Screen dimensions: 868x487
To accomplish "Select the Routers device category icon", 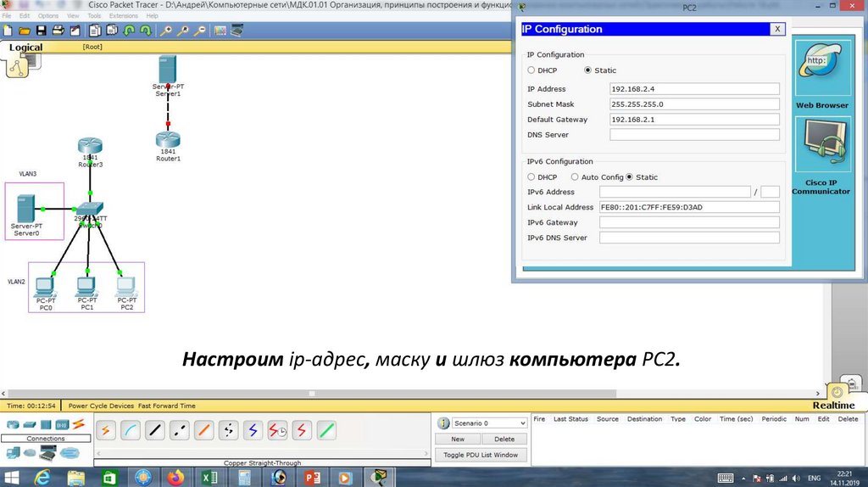I will [x=13, y=425].
